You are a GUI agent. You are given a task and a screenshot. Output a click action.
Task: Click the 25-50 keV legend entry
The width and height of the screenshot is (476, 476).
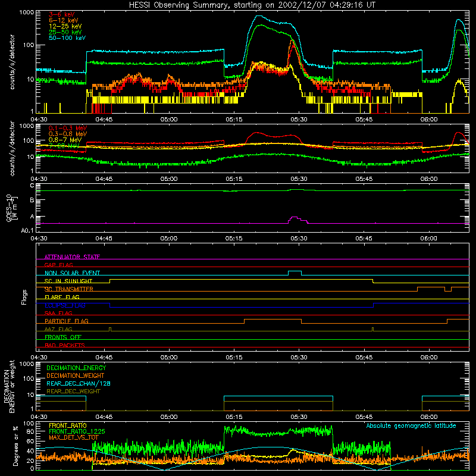(x=65, y=32)
